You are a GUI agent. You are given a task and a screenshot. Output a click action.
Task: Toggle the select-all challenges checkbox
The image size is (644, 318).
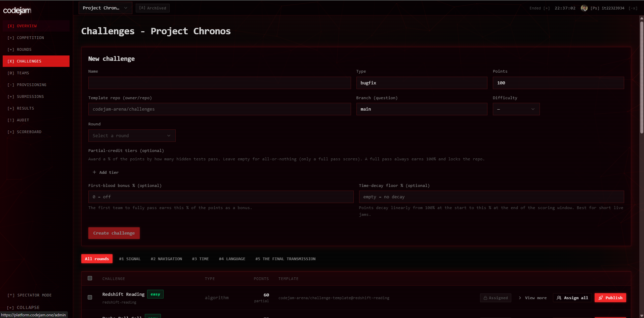click(90, 278)
